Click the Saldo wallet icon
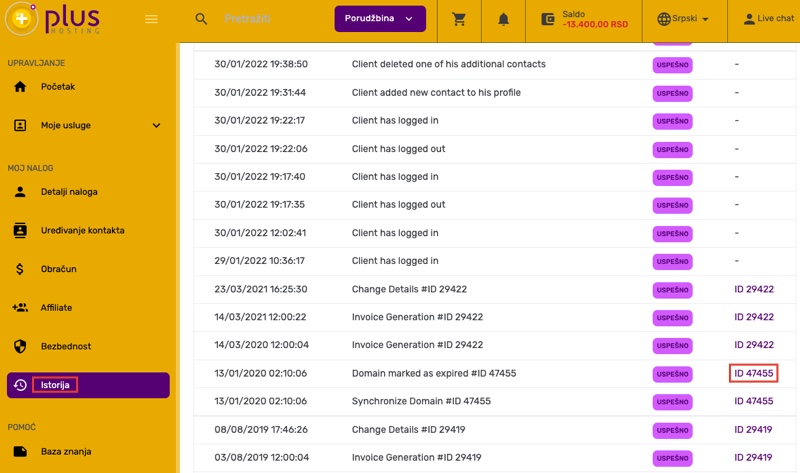 point(547,19)
